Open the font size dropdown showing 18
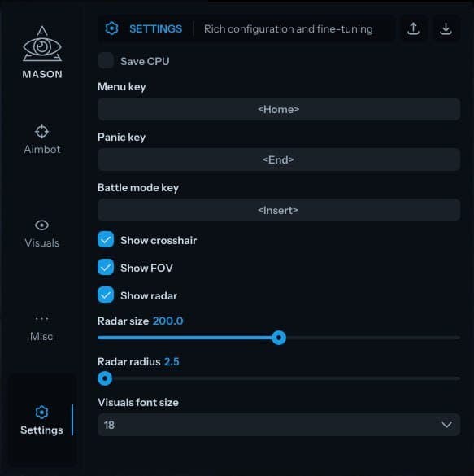The image size is (474, 476). click(279, 425)
